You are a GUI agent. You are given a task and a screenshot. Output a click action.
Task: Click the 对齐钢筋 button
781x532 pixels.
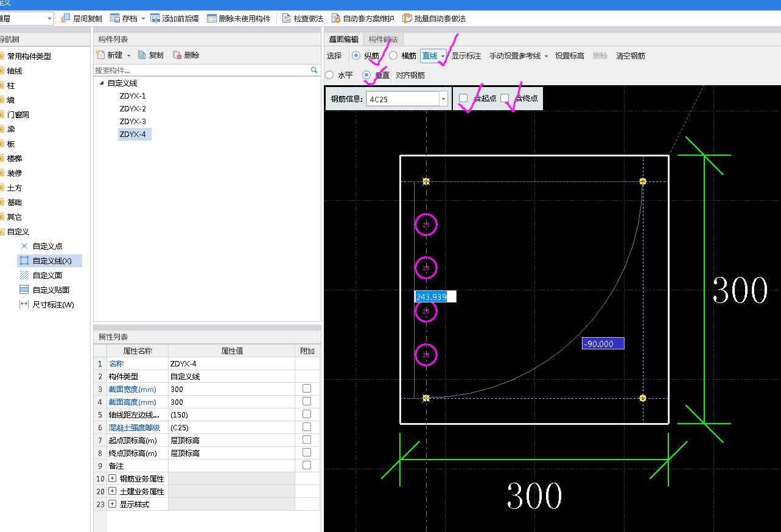(410, 75)
